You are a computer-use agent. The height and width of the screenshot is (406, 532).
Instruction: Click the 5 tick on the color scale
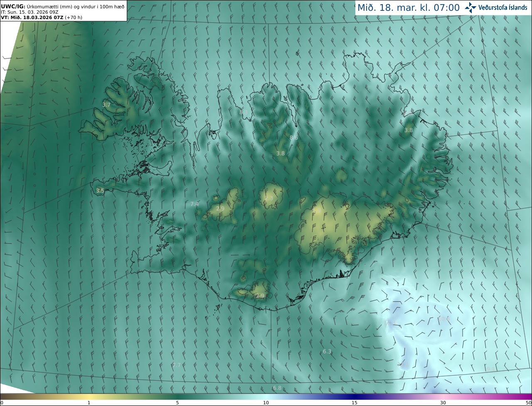coord(177,403)
